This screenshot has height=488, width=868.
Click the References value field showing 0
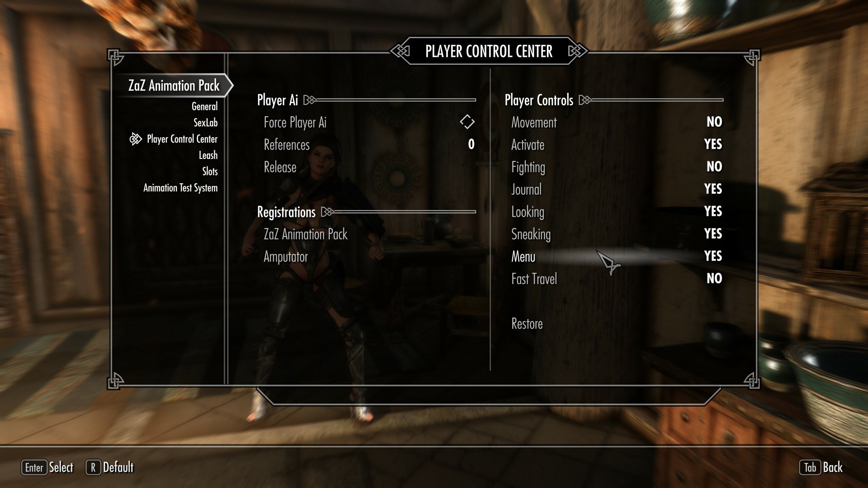pyautogui.click(x=472, y=144)
